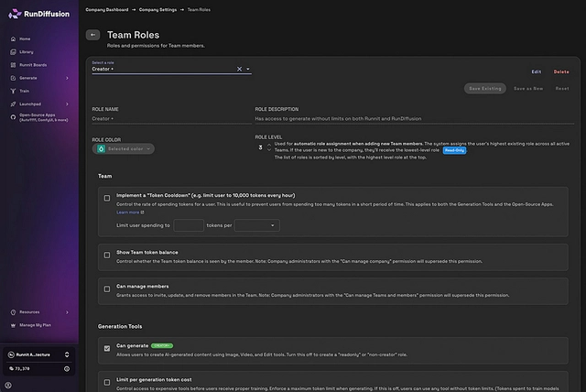
Task: Expand the Launchpad submenu chevron
Action: click(67, 104)
